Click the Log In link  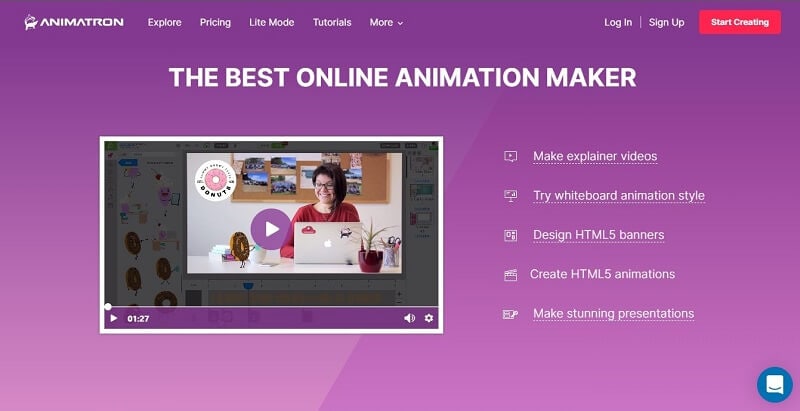point(618,22)
